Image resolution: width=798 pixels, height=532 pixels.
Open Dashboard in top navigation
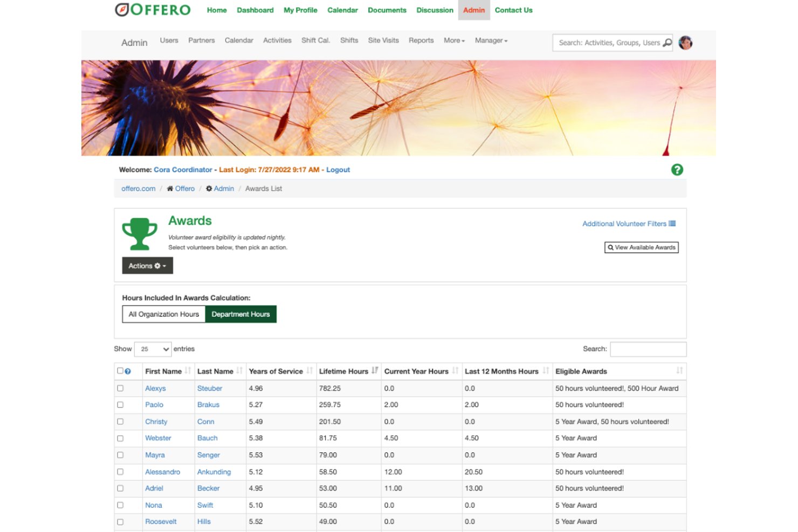click(255, 10)
